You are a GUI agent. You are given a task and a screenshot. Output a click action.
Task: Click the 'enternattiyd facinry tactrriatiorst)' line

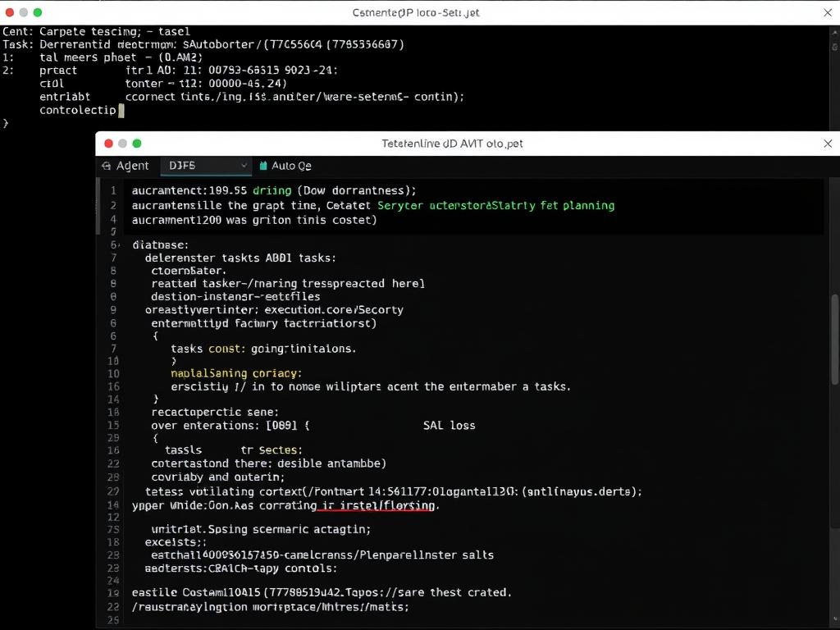(264, 323)
